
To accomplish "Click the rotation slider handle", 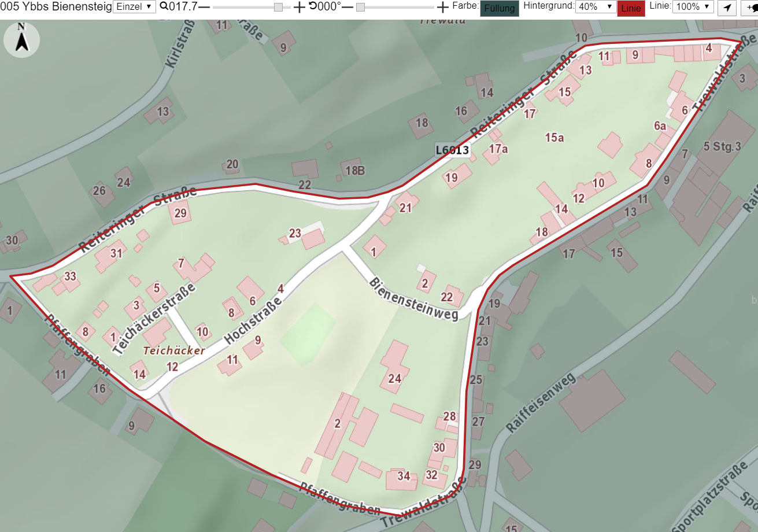I will [x=360, y=7].
